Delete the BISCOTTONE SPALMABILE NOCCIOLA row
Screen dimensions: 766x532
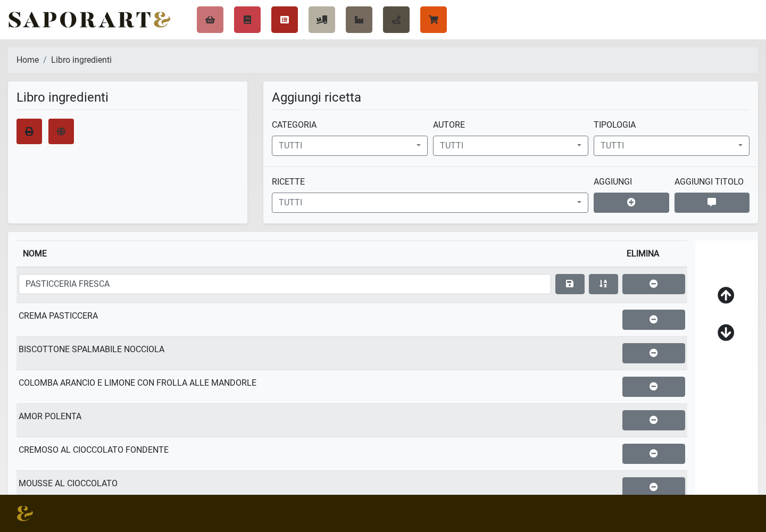tap(654, 353)
